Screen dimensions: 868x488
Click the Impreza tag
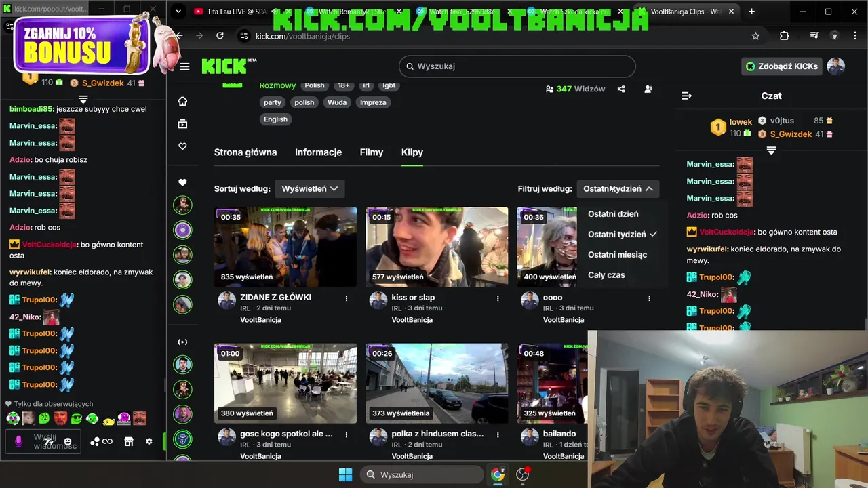(373, 102)
